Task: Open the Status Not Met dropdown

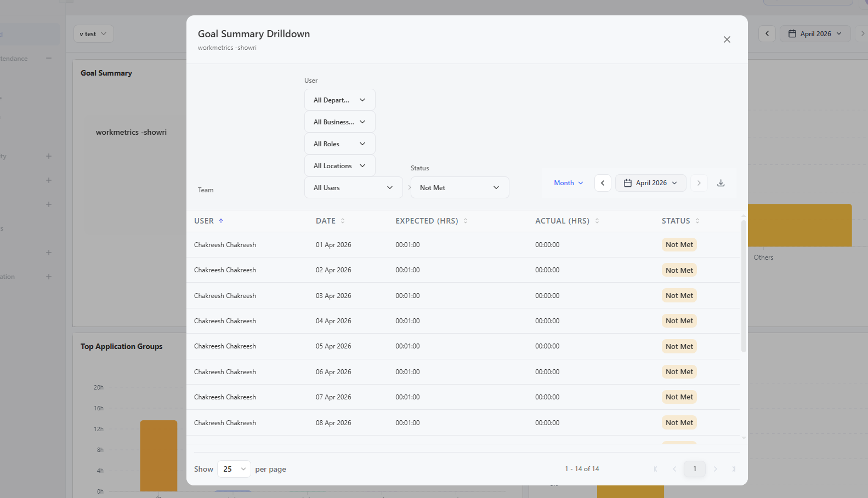Action: click(459, 187)
